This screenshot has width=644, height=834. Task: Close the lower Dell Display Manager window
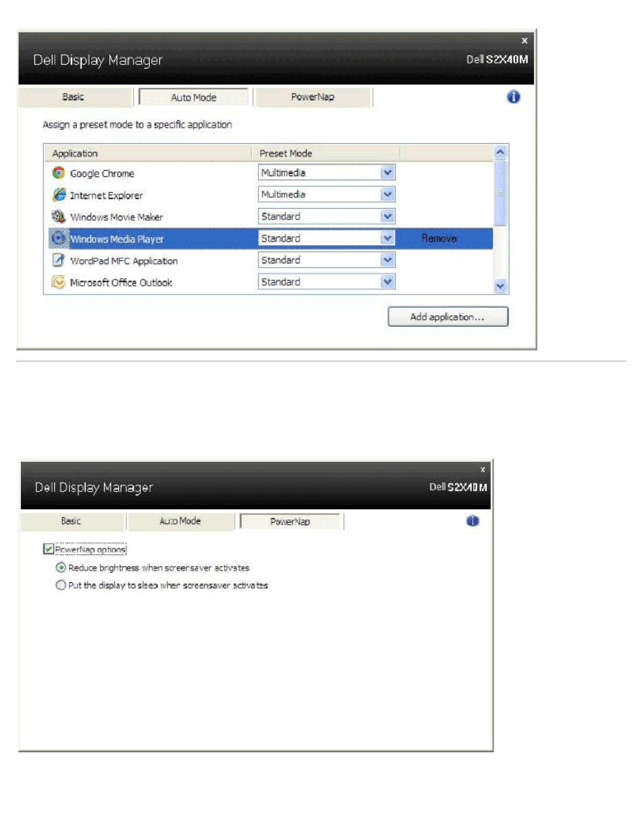coord(483,469)
